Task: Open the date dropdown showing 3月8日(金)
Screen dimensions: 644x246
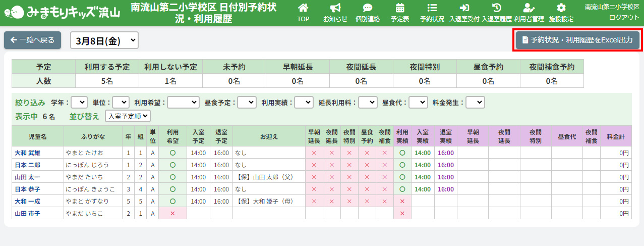Action: [104, 41]
